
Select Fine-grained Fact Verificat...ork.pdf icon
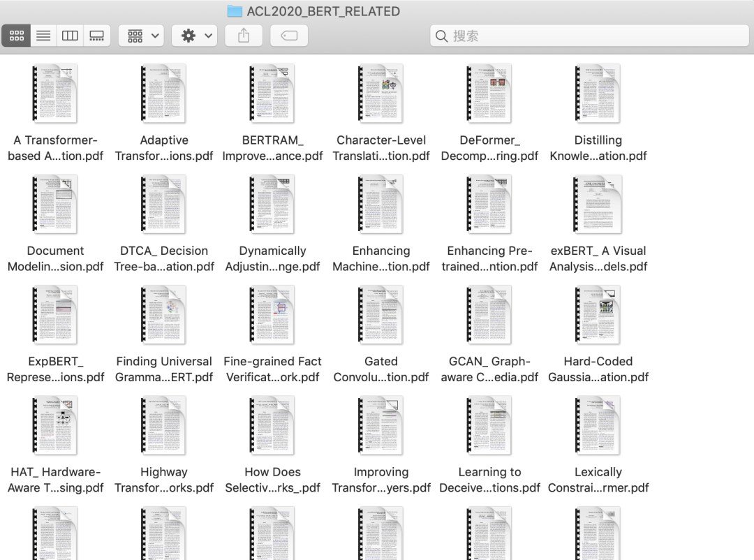pyautogui.click(x=272, y=315)
